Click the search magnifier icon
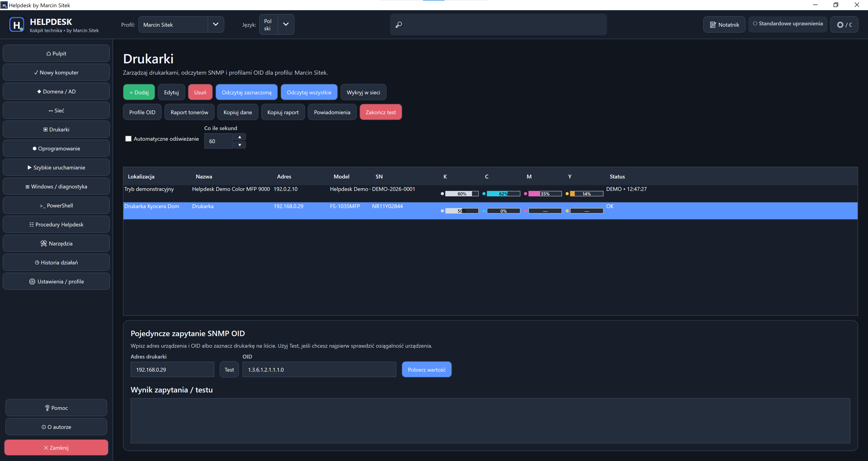This screenshot has height=461, width=868. tap(399, 25)
